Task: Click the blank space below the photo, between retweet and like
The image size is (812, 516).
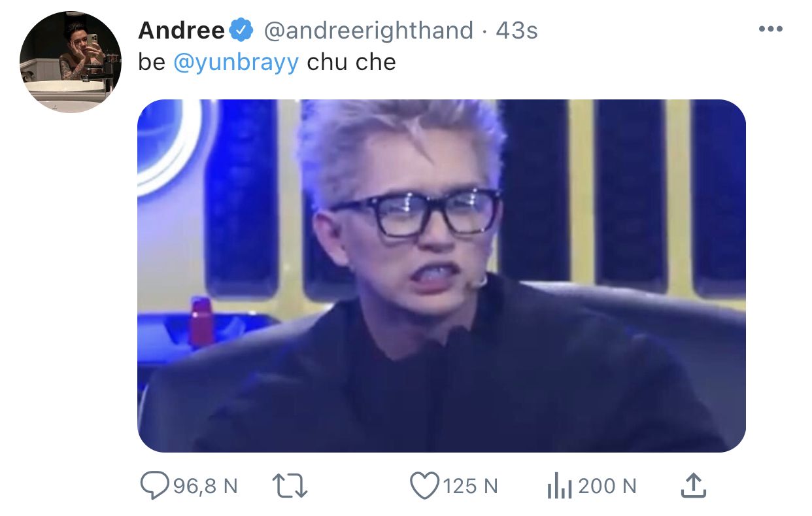Action: pyautogui.click(x=358, y=486)
